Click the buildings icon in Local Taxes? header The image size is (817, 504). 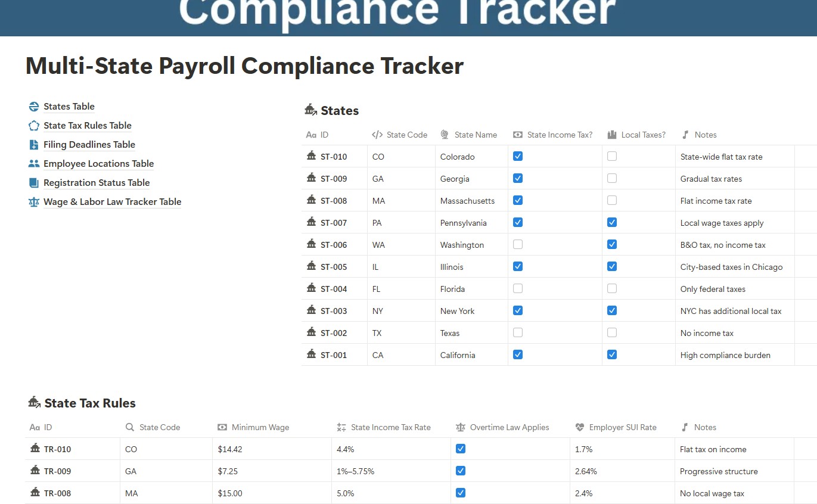coord(611,135)
